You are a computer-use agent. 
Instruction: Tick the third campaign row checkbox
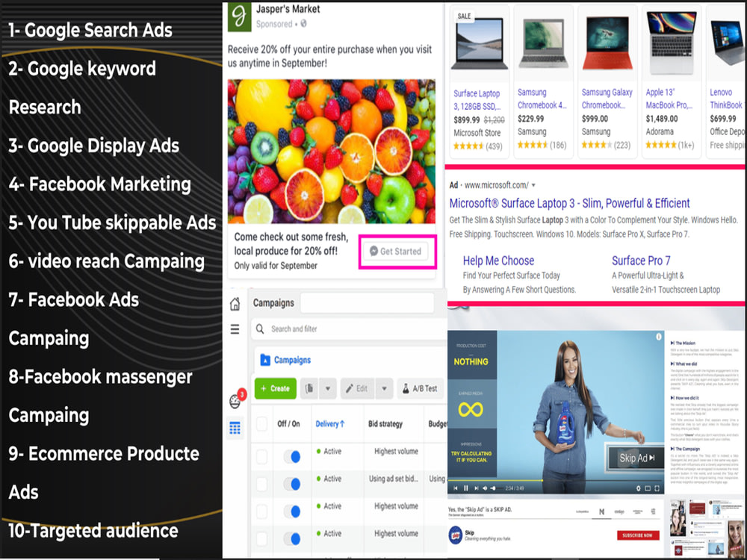[x=261, y=511]
